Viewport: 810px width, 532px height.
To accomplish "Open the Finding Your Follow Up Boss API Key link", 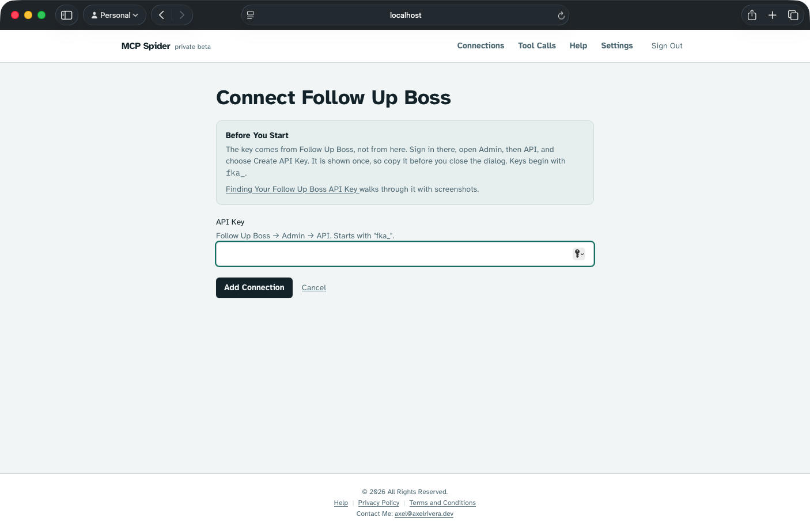I will pos(292,189).
